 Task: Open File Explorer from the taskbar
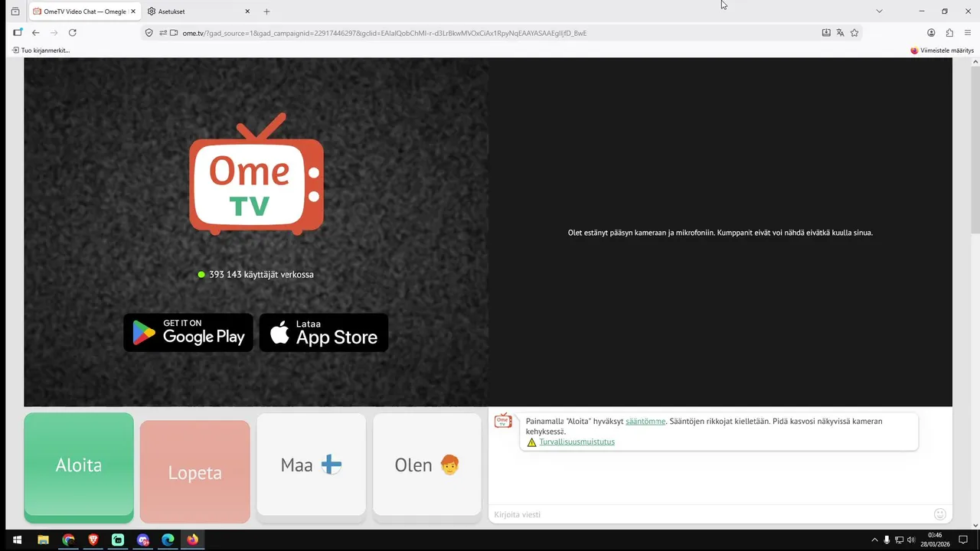pos(44,540)
